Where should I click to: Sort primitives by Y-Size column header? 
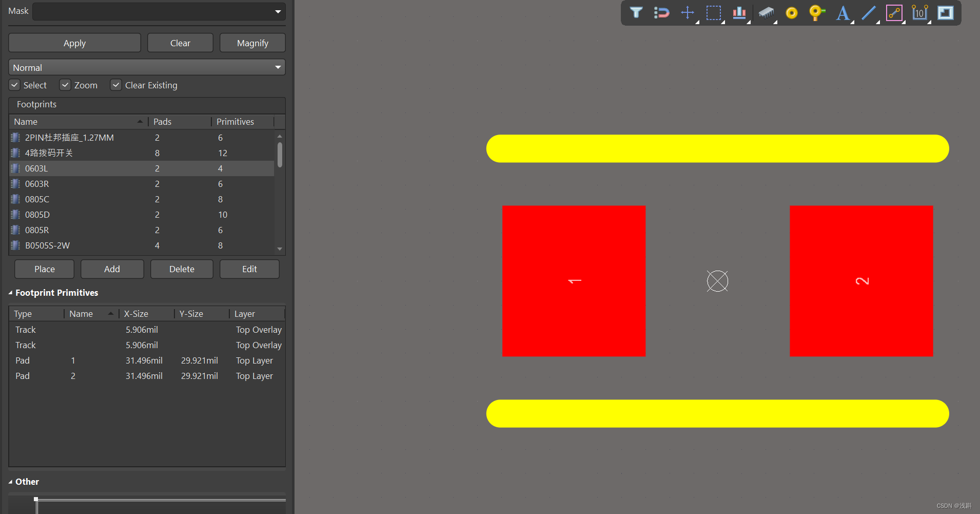pos(201,314)
